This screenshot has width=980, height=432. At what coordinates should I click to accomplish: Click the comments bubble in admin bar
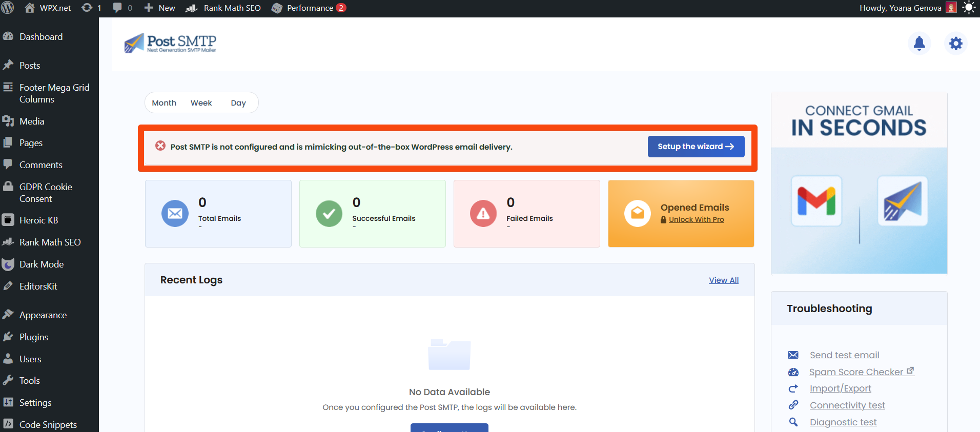click(x=122, y=8)
